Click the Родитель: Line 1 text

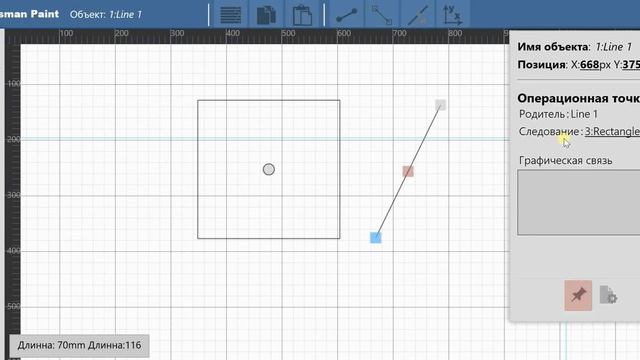coord(558,114)
